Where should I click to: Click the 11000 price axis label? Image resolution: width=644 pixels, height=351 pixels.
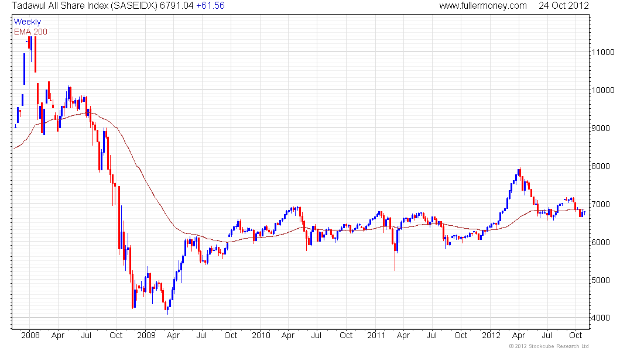(x=603, y=52)
